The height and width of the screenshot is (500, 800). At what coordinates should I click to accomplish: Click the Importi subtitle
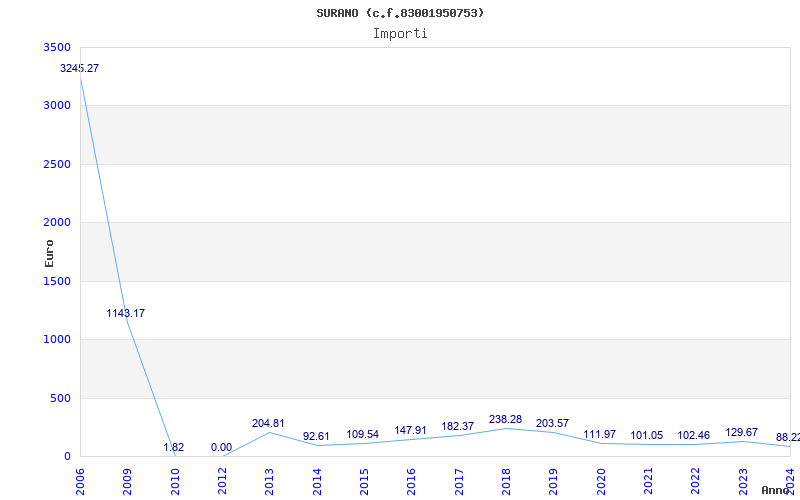[x=400, y=34]
